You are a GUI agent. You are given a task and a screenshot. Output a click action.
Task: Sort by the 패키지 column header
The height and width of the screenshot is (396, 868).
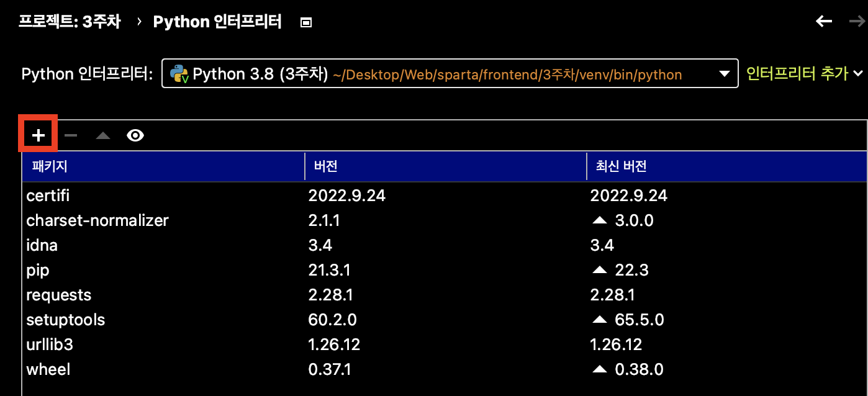tap(163, 166)
